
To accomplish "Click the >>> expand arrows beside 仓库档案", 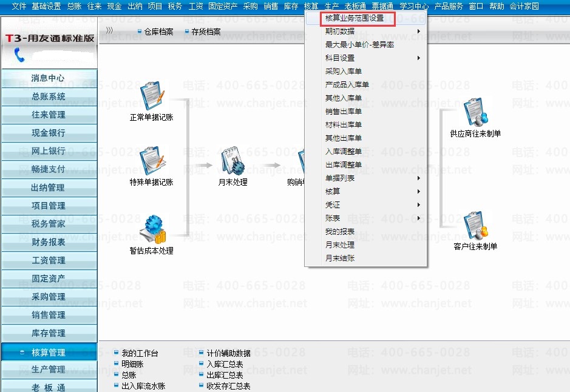I will coord(109,30).
